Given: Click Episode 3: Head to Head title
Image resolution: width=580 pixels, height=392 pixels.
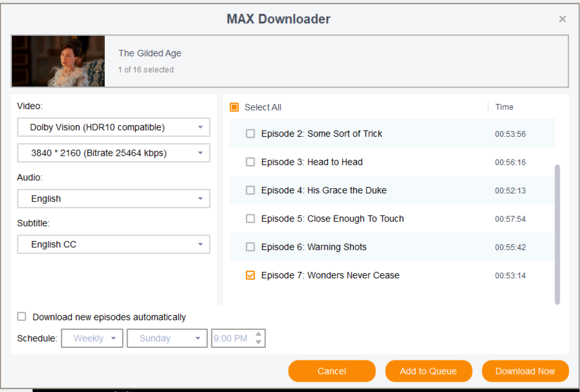Looking at the screenshot, I should click(x=312, y=162).
